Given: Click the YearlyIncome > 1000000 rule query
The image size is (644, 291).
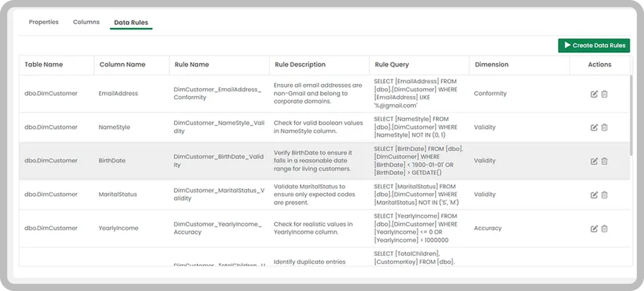Looking at the screenshot, I should coord(415,228).
